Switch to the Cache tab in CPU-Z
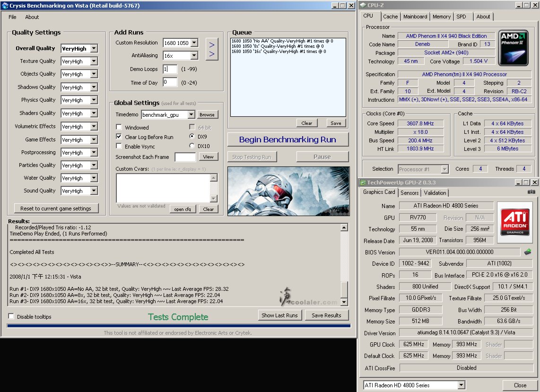The width and height of the screenshot is (540, 392). tap(390, 17)
